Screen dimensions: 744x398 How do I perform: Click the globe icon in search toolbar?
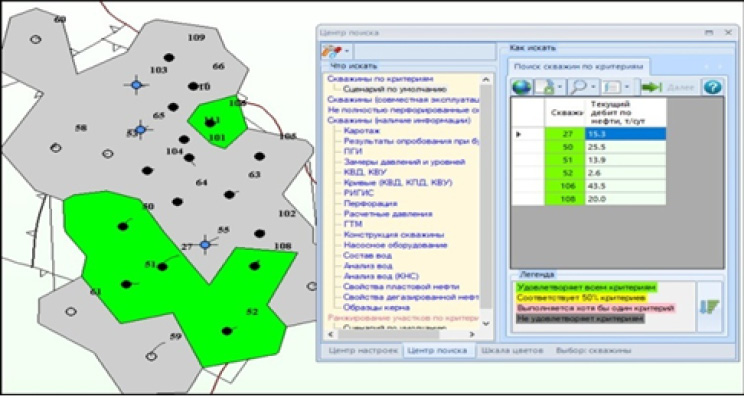tap(521, 87)
